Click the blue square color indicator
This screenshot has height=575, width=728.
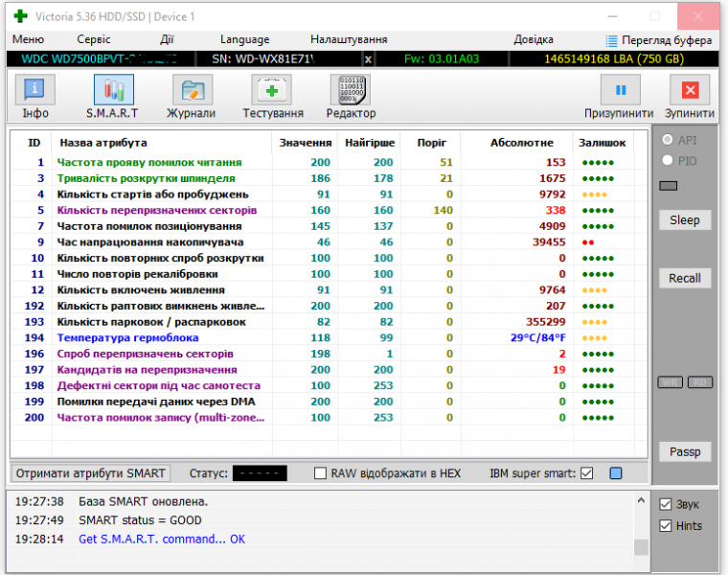click(x=616, y=473)
